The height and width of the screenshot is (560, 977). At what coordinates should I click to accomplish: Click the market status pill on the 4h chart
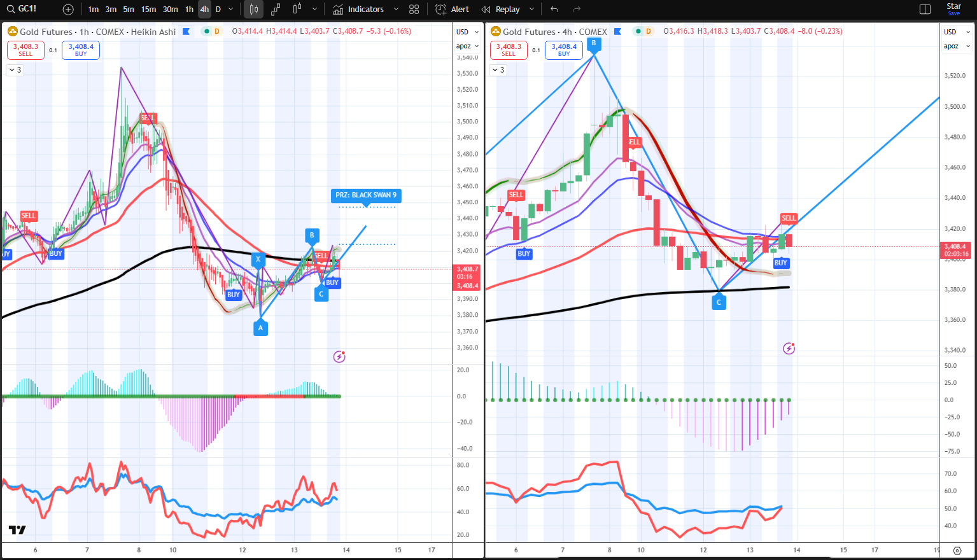(643, 31)
